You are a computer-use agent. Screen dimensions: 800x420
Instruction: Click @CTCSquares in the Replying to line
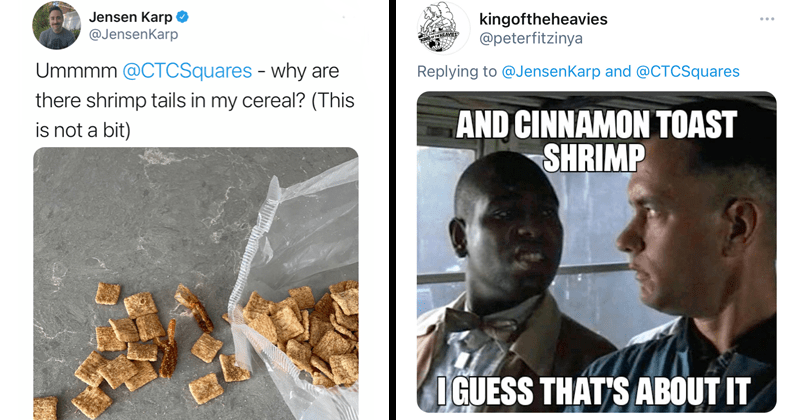click(688, 71)
